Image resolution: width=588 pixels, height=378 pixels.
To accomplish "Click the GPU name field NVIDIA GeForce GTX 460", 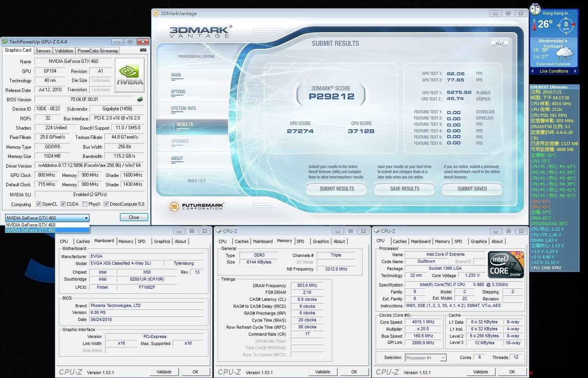I will [x=73, y=61].
